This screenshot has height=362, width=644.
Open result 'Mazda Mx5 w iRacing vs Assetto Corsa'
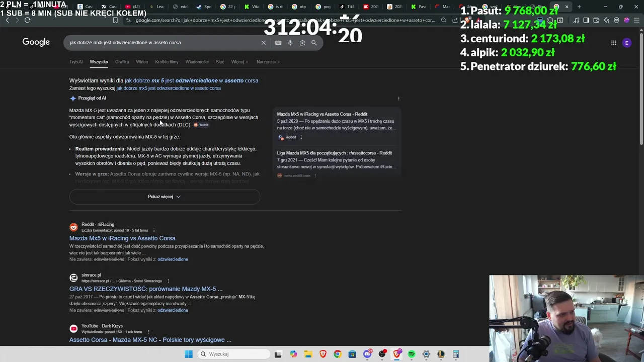pos(122,238)
